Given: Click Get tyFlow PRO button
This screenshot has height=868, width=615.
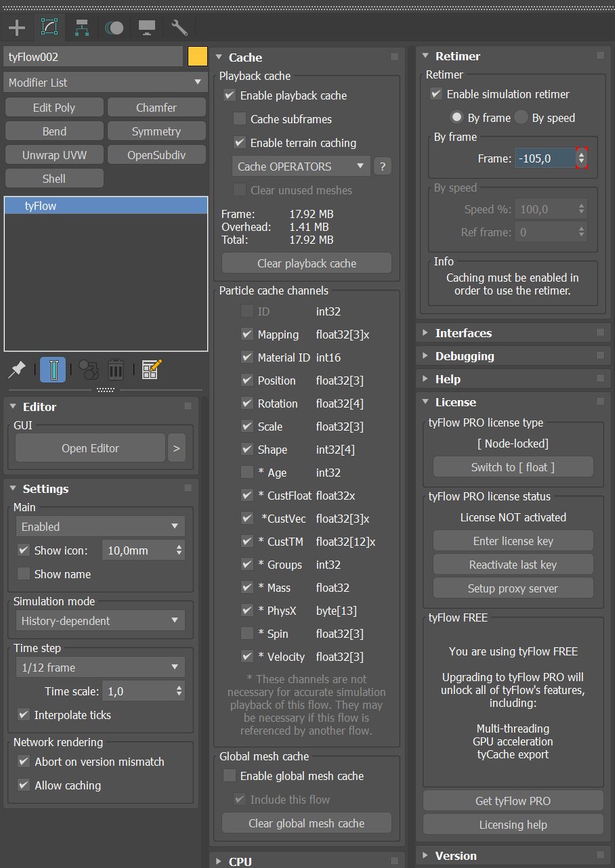Looking at the screenshot, I should 513,801.
